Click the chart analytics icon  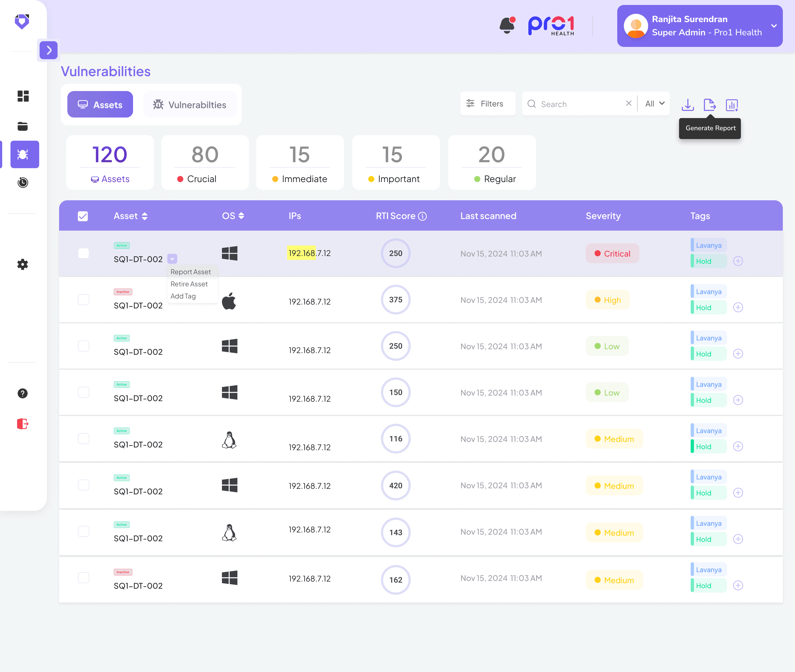tap(732, 105)
